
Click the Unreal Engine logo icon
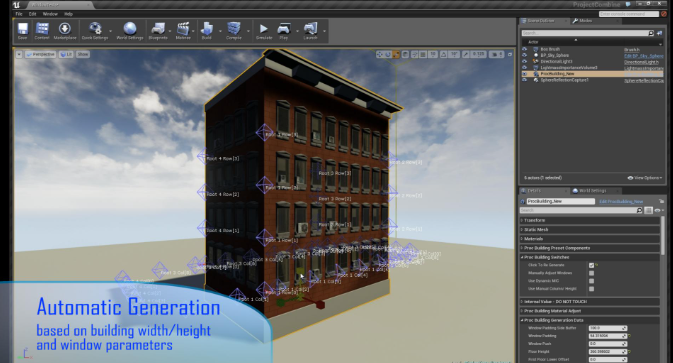16,5
